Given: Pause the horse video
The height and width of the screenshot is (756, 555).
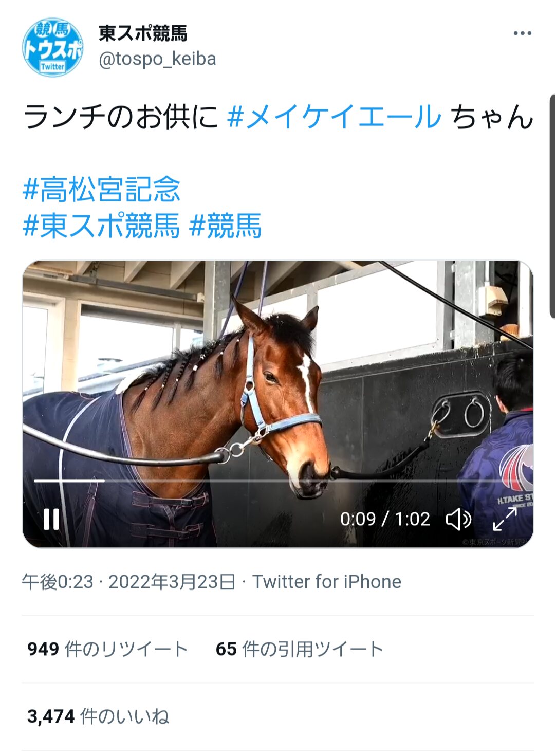Looking at the screenshot, I should pos(51,519).
